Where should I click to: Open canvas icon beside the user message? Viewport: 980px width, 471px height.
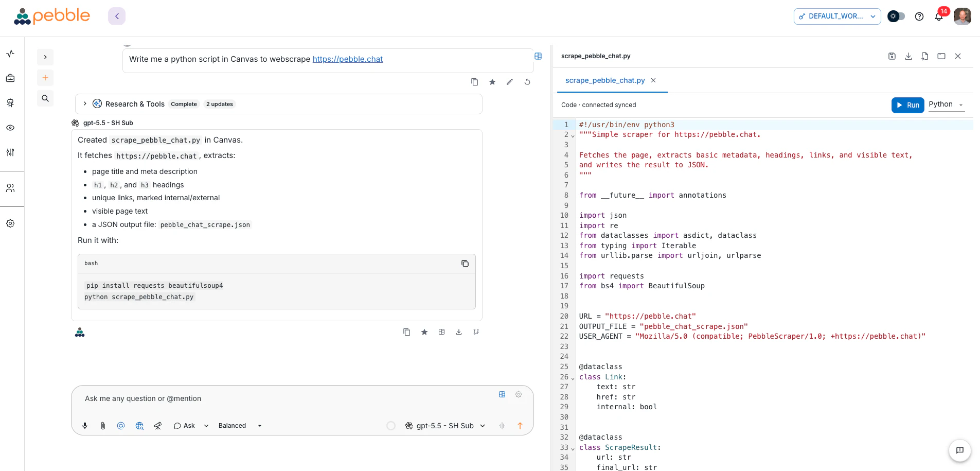point(538,56)
